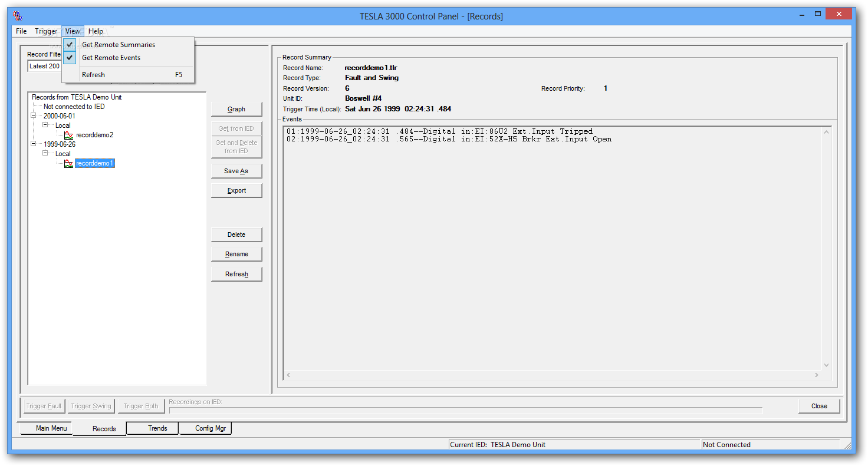Image resolution: width=868 pixels, height=466 pixels.
Task: Open the File menu
Action: (21, 31)
